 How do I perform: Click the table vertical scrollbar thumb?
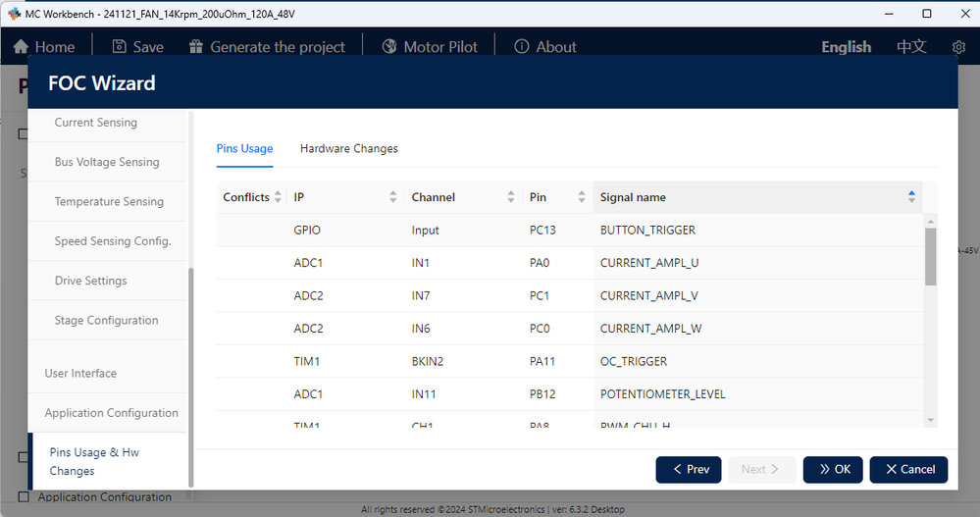tap(931, 256)
